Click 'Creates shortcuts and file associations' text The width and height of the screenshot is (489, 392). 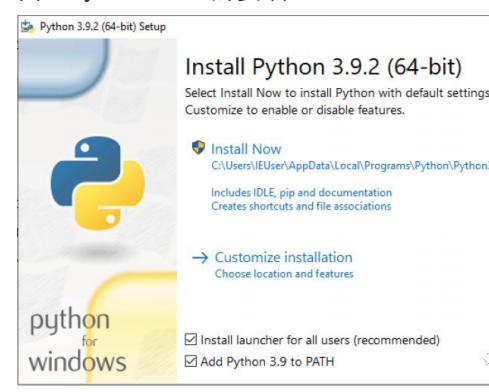pyautogui.click(x=301, y=206)
